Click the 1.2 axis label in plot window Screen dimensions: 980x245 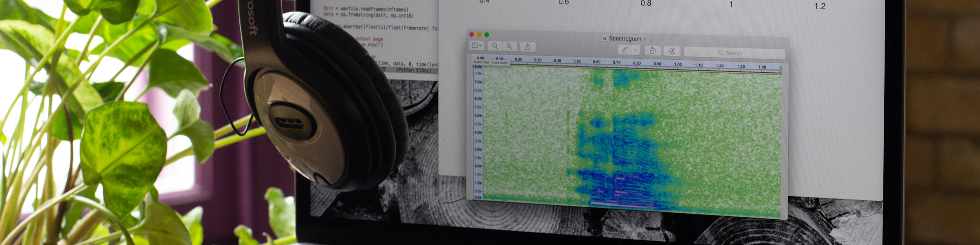point(820,6)
